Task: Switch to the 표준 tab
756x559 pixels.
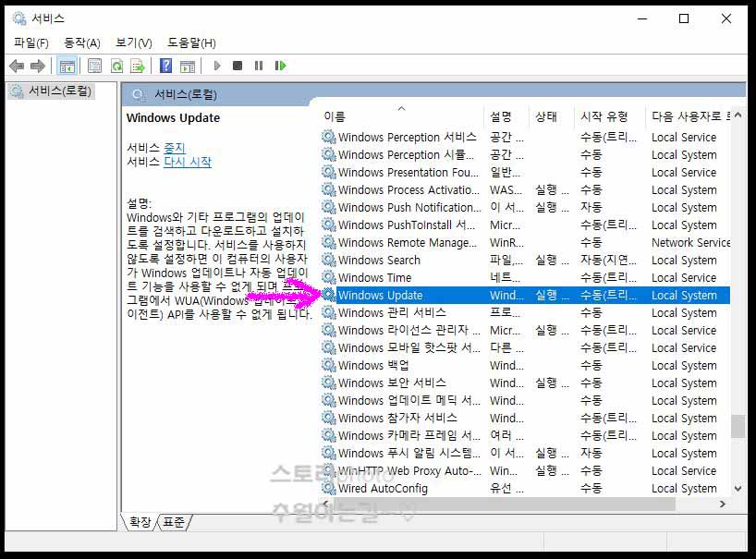Action: click(x=174, y=522)
